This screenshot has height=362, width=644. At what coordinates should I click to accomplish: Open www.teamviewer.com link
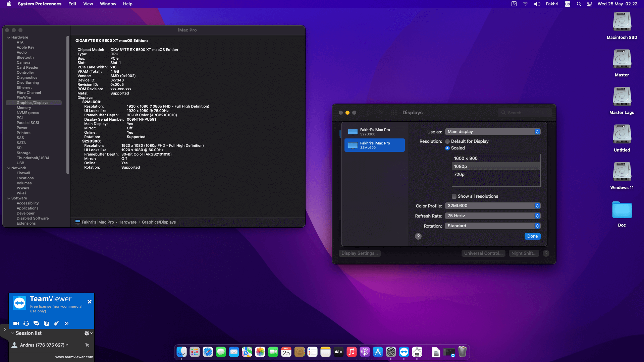(x=74, y=357)
